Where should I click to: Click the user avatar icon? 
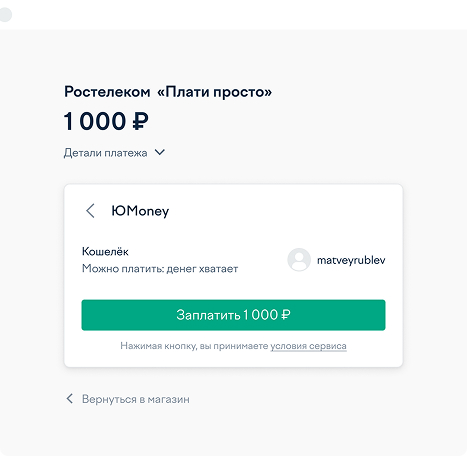(x=299, y=260)
